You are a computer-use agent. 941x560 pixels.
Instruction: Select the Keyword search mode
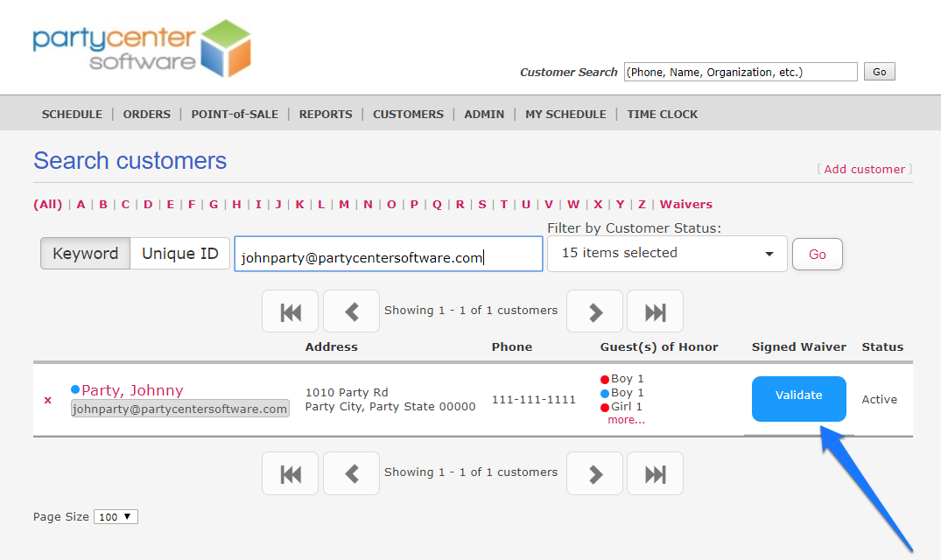pyautogui.click(x=85, y=254)
